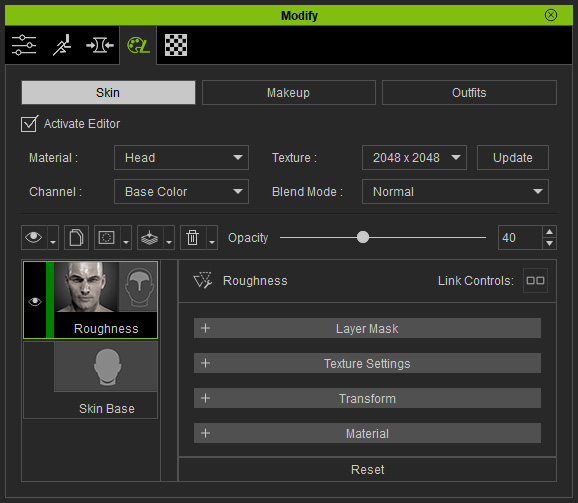578x503 pixels.
Task: Select the Skin Base layer label
Action: [107, 409]
